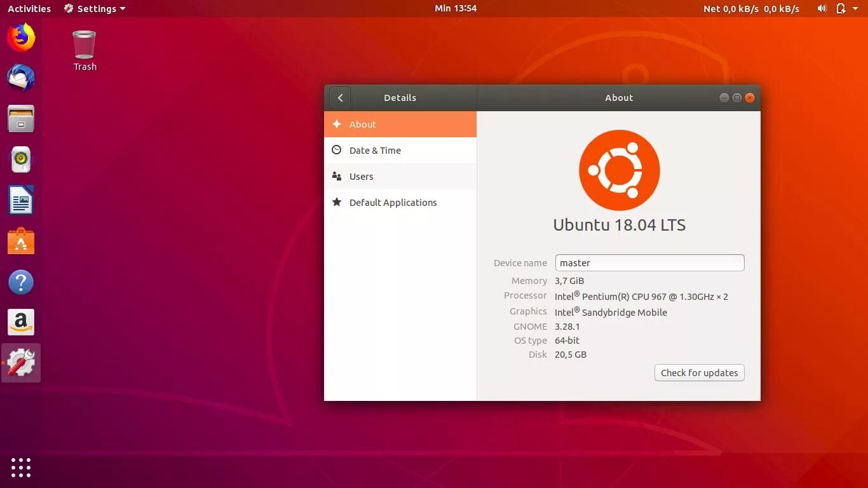Viewport: 868px width, 488px height.
Task: Minimize the Settings window
Action: tap(724, 98)
